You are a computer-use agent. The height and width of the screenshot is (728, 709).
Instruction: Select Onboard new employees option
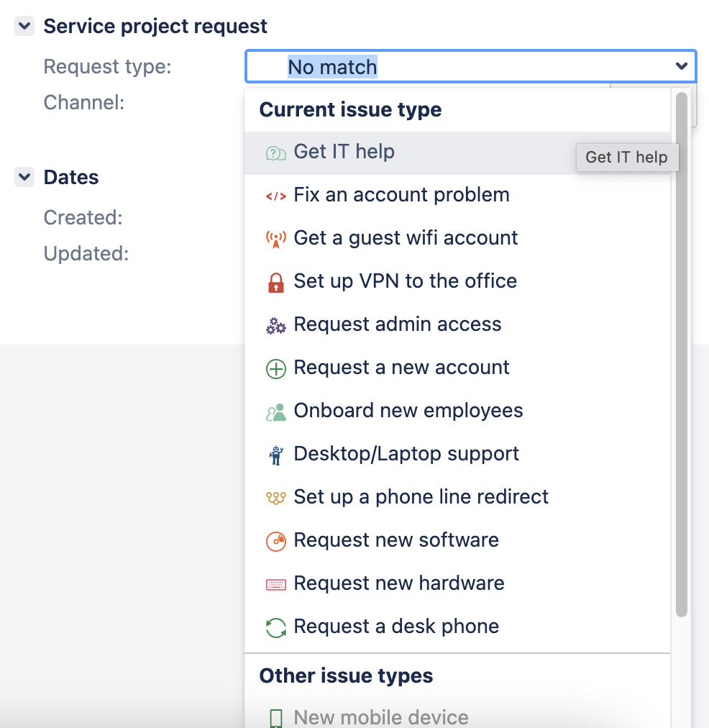pos(408,411)
